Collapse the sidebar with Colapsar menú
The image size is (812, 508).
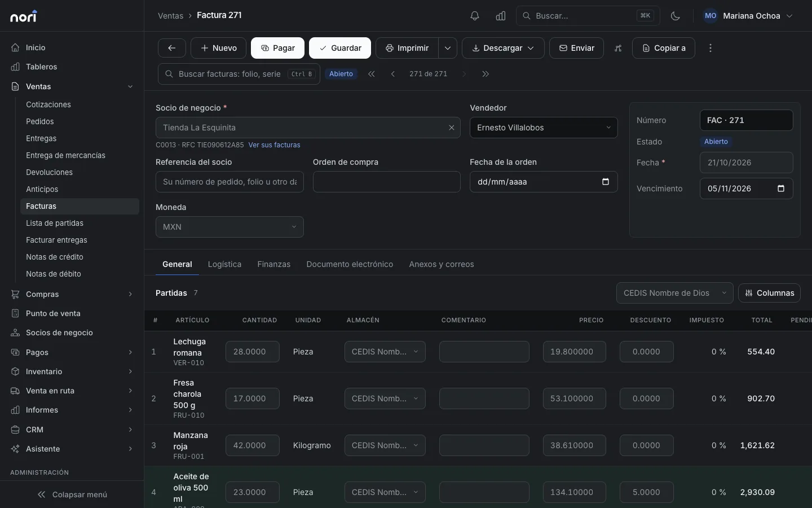click(72, 494)
